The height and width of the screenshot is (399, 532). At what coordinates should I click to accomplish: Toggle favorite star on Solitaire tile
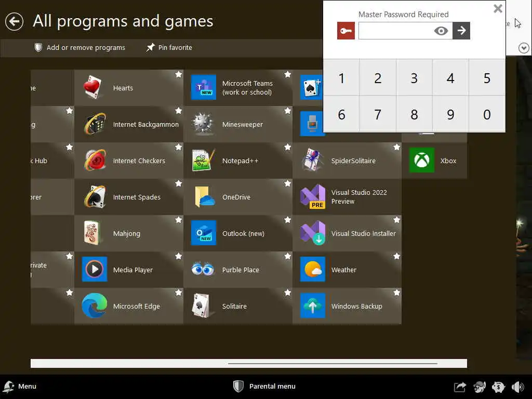click(287, 292)
